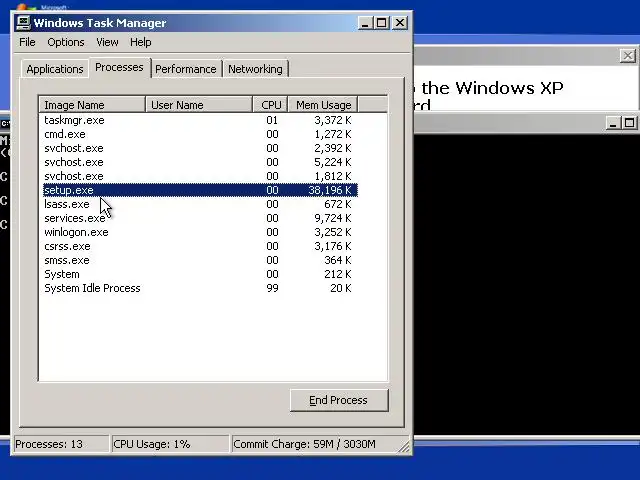Open the Options menu
The height and width of the screenshot is (480, 640).
point(66,42)
